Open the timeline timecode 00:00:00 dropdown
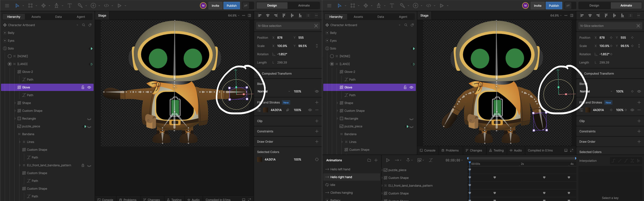 [x=454, y=160]
